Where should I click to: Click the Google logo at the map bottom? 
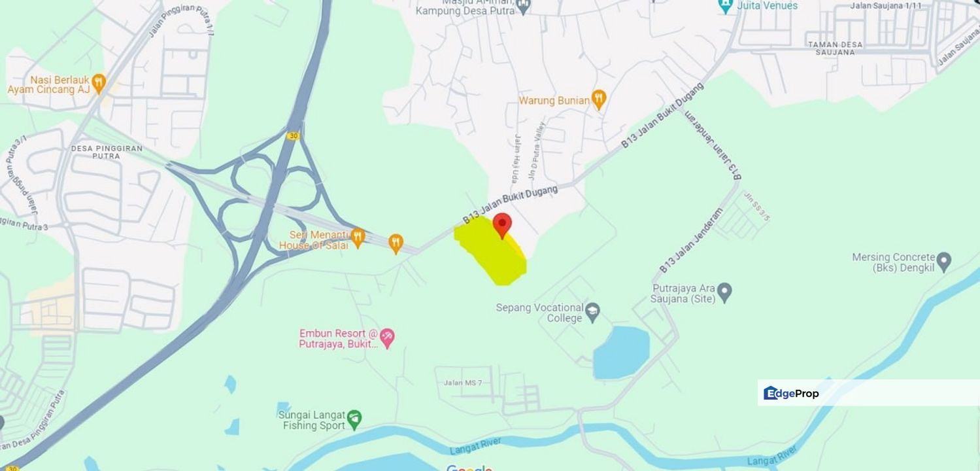[x=469, y=467]
